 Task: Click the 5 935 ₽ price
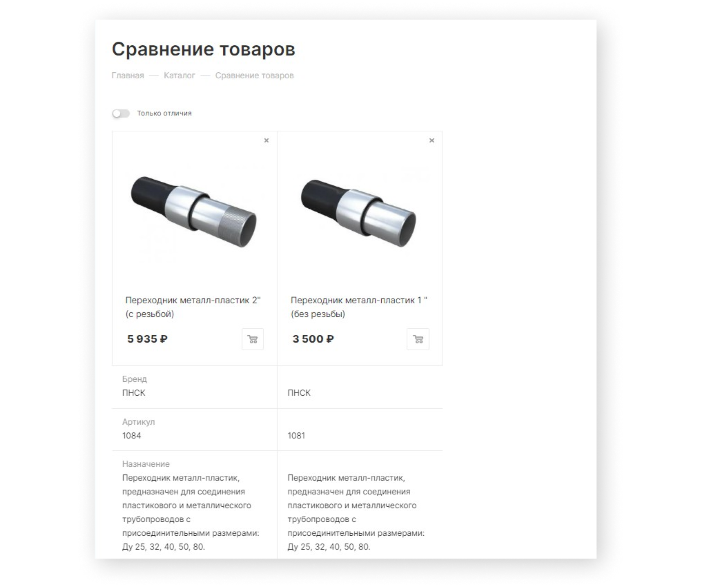[x=147, y=339]
